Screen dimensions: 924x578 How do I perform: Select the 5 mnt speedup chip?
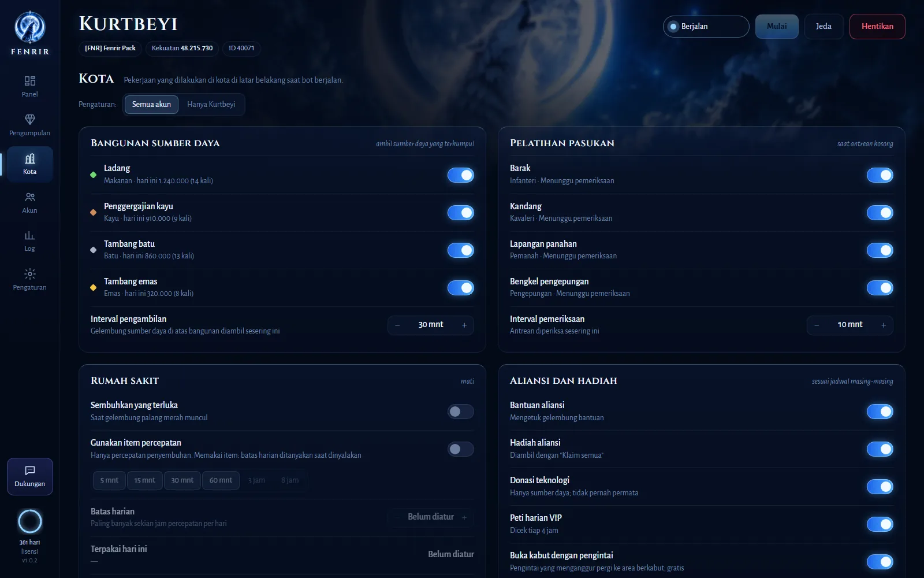[x=109, y=480]
